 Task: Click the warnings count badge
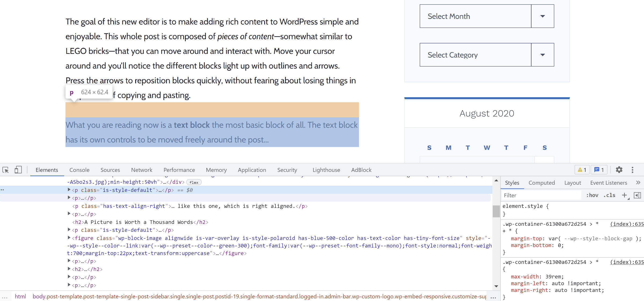(x=582, y=170)
